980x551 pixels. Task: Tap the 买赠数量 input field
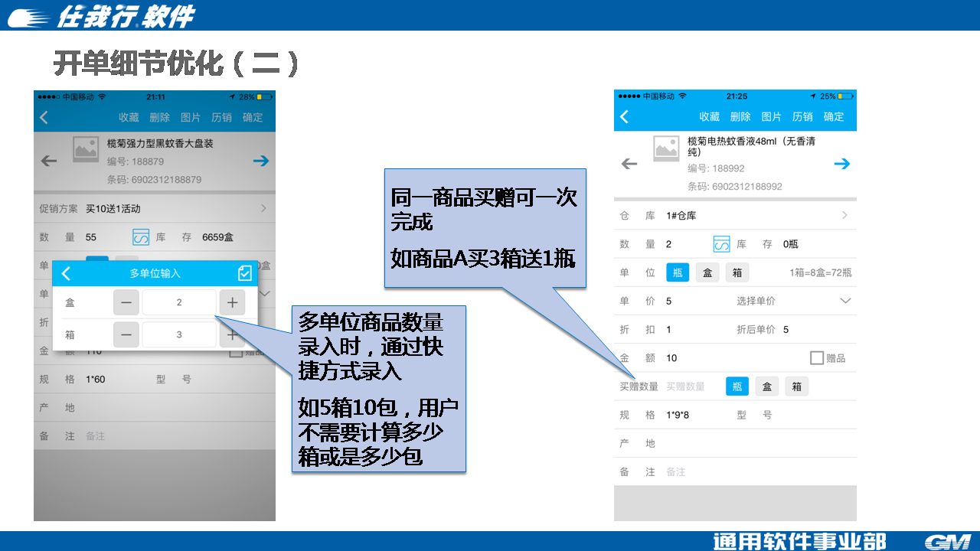686,386
